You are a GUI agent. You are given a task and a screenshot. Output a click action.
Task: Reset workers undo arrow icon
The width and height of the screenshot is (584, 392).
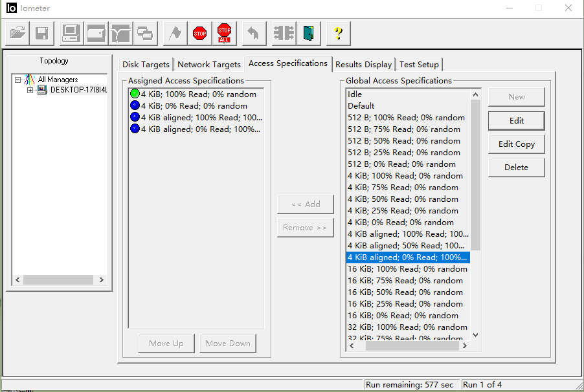pyautogui.click(x=254, y=33)
